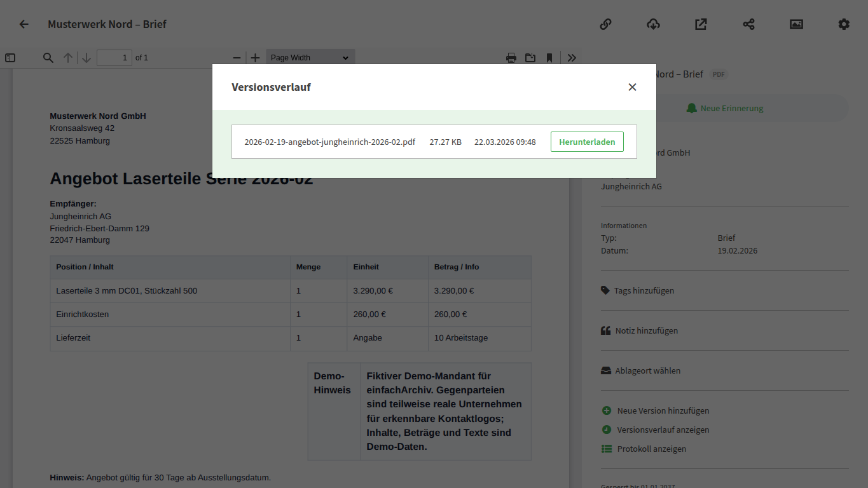Click the list icon beside Protokoll anzeigen
The height and width of the screenshot is (488, 868).
point(607,449)
